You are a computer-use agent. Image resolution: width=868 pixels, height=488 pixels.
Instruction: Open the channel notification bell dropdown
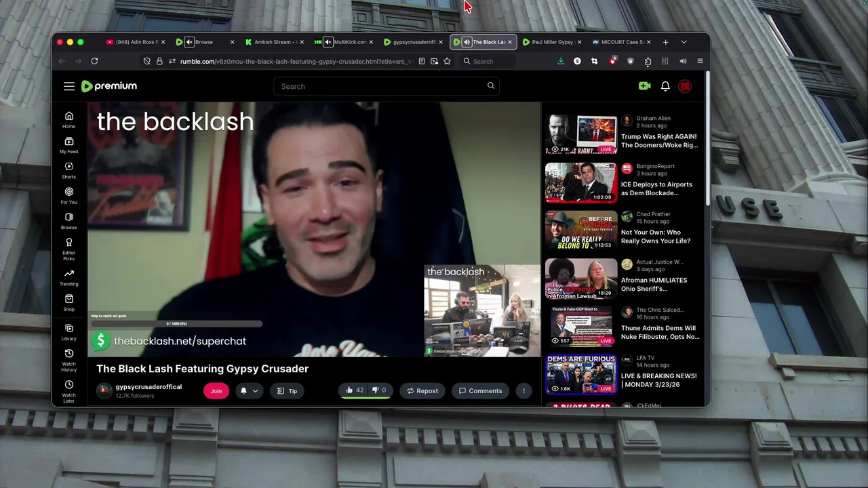[249, 390]
